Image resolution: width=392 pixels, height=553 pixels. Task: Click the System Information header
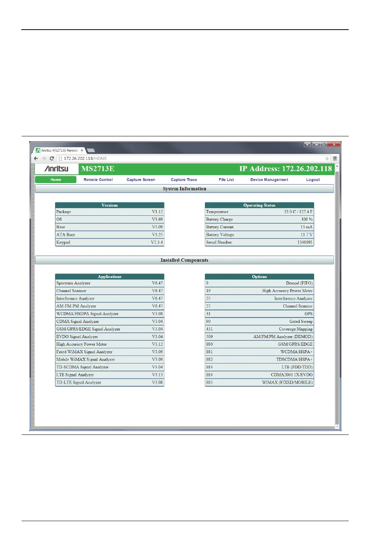point(185,189)
